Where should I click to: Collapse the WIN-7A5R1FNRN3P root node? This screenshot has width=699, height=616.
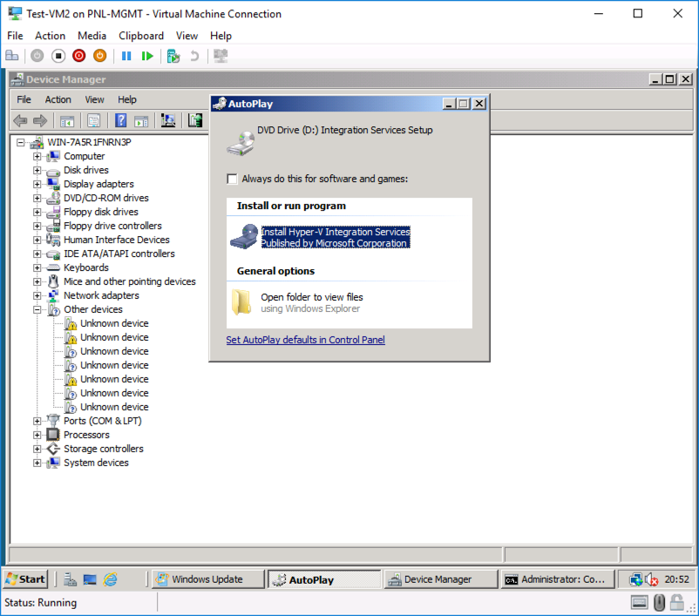(x=21, y=142)
